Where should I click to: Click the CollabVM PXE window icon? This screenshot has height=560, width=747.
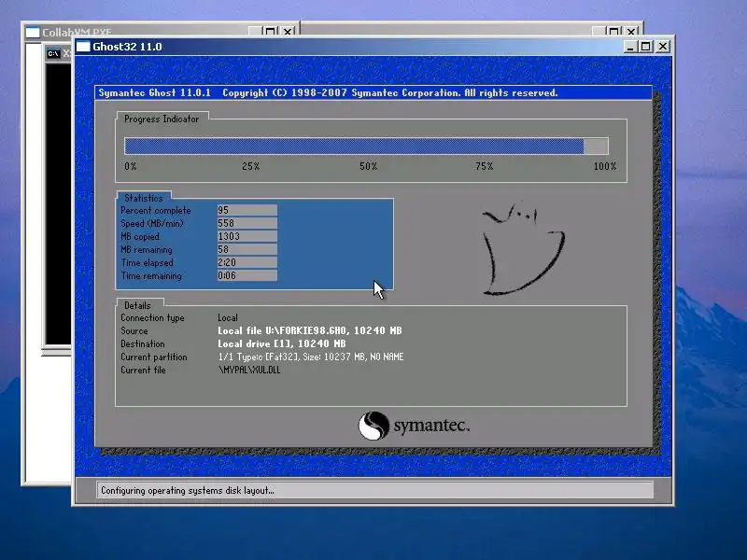click(x=33, y=33)
